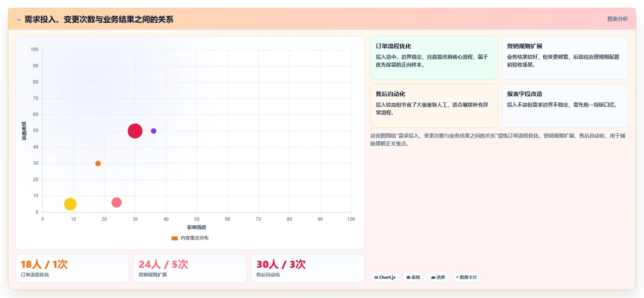
Task: Click the sparkle icon in 数据卡片 tag
Action: point(457,277)
